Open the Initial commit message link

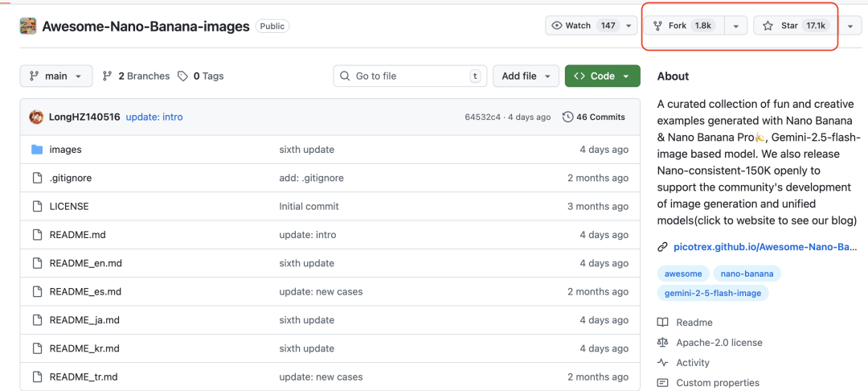[309, 206]
